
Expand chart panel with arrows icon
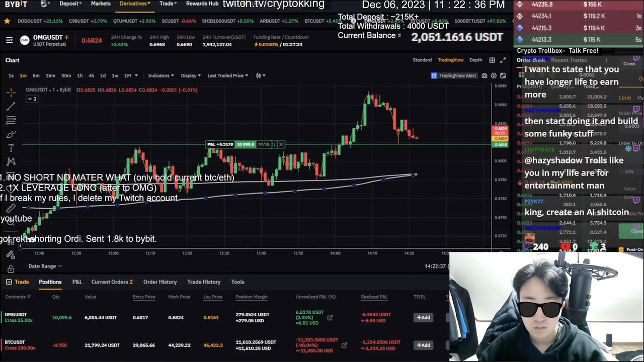coord(503,60)
